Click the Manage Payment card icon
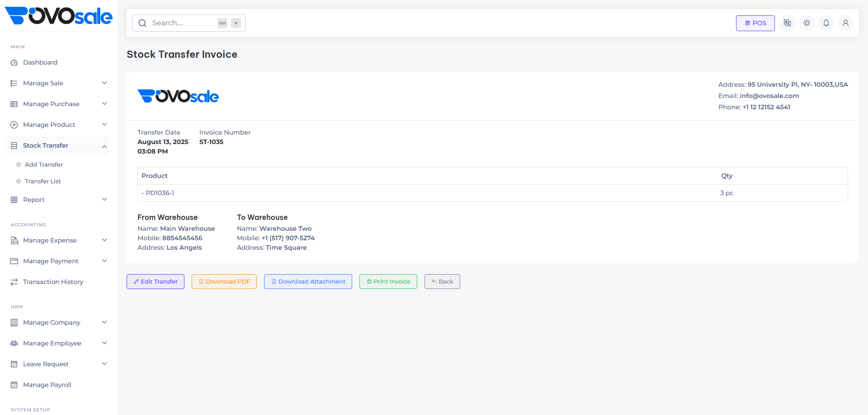Viewport: 868px width, 415px height. pos(14,261)
